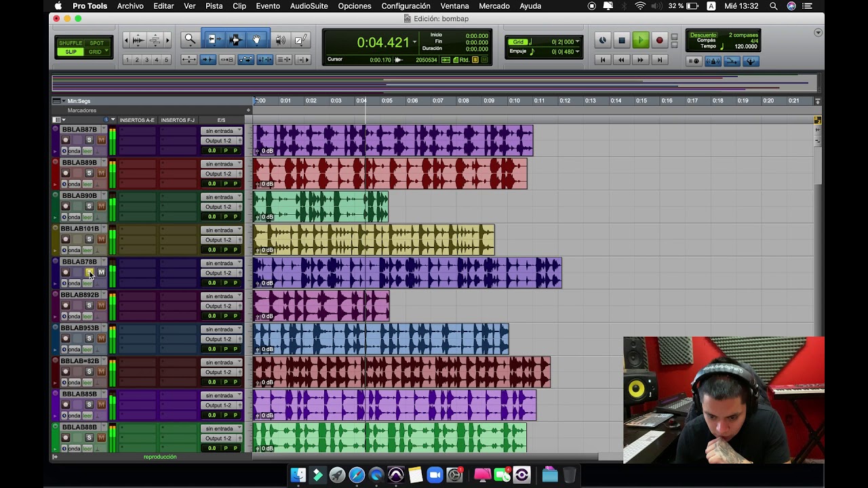
Task: Click the red Record transport button
Action: click(659, 41)
